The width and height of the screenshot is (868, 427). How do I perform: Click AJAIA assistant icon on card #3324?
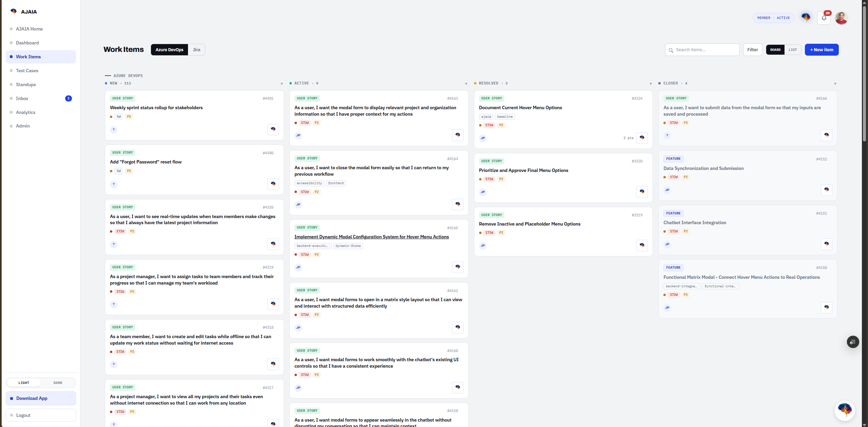point(642,138)
